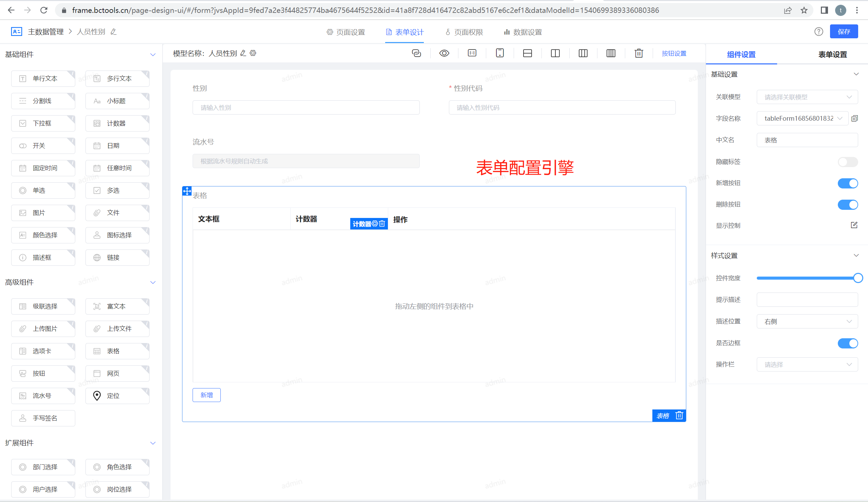Viewport: 868px width, 502px height.
Task: Click the toolbar trash icon to clear form
Action: point(639,53)
